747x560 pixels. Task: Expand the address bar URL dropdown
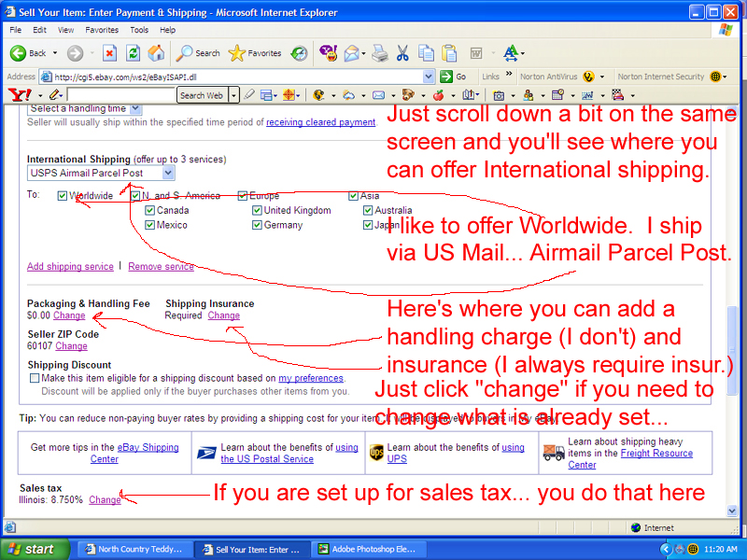pos(429,77)
